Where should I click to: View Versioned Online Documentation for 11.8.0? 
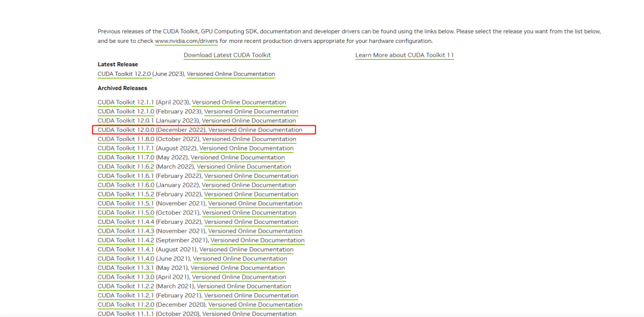tap(249, 139)
